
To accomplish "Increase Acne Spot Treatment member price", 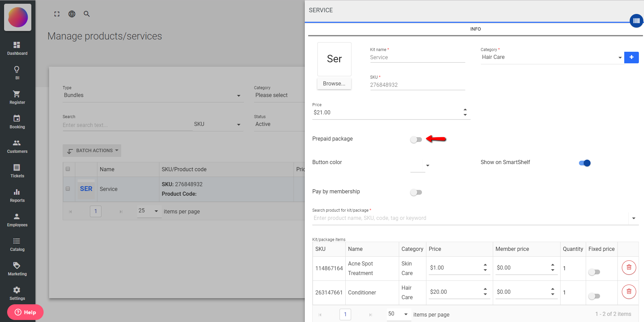I will (553, 265).
